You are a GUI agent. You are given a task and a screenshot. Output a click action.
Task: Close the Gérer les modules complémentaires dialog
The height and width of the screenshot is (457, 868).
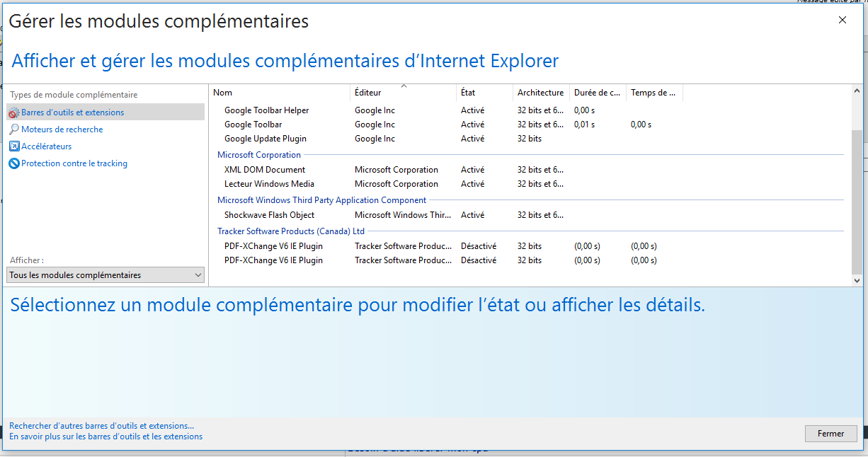click(843, 21)
